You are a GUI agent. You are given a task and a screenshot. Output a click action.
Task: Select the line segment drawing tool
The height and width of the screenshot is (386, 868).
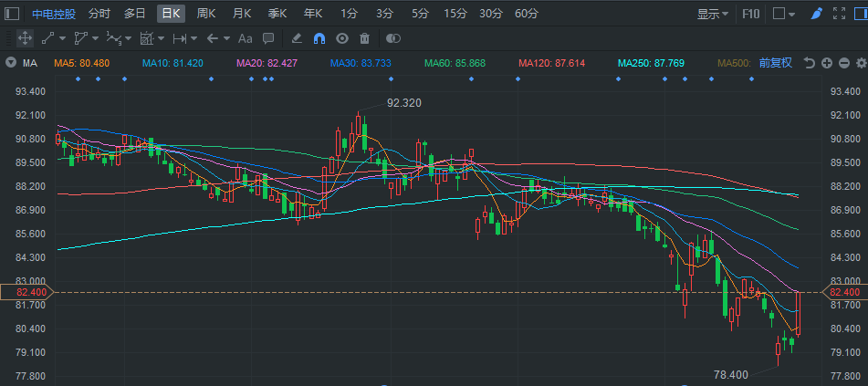(48, 38)
